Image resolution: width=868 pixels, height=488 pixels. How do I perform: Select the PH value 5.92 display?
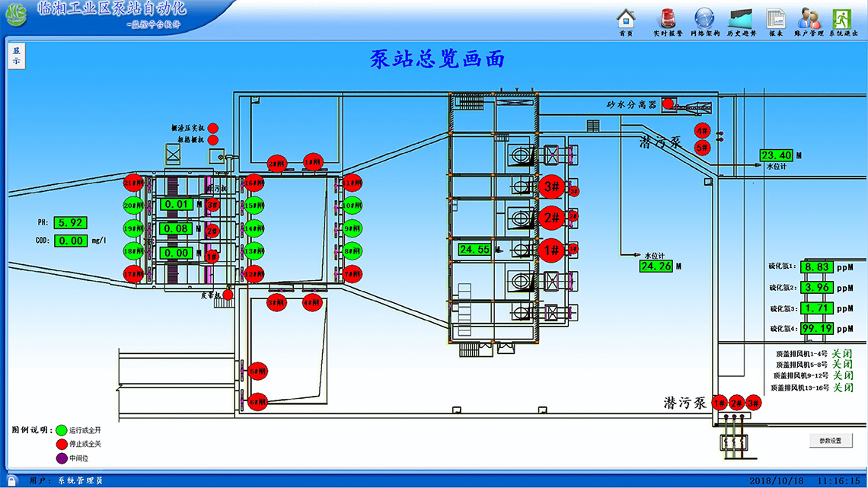tap(70, 223)
